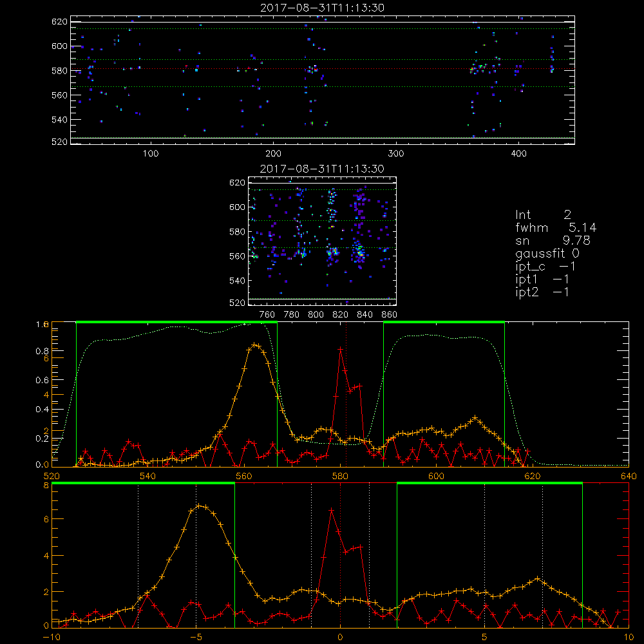Screen dimensions: 644x644
Task: Click x-axis label 5 on the bottom plot
Action: [x=484, y=637]
